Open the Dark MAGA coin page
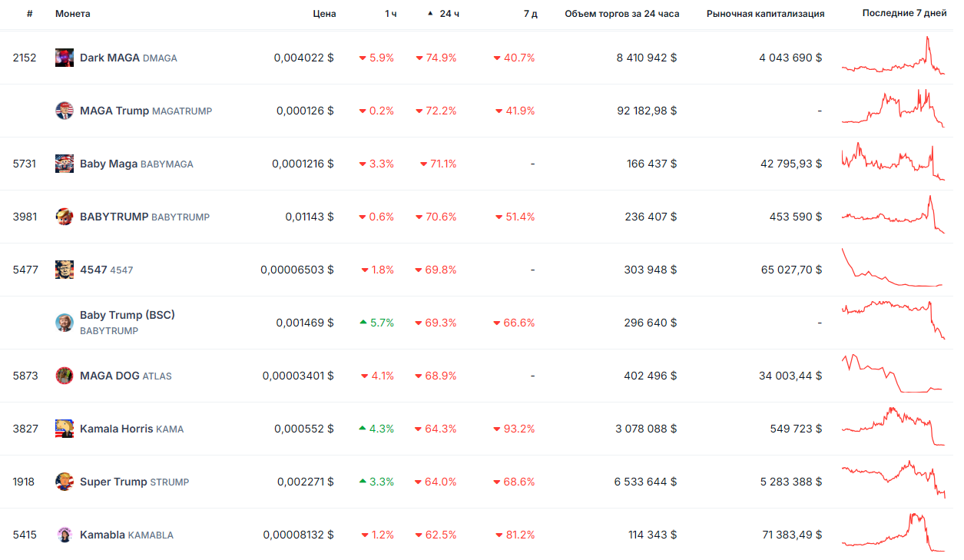This screenshot has width=964, height=560. [110, 58]
